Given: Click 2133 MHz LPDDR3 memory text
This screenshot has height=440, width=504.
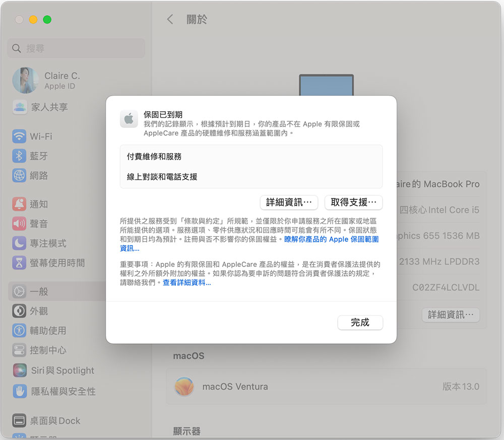Looking at the screenshot, I should click(x=439, y=262).
